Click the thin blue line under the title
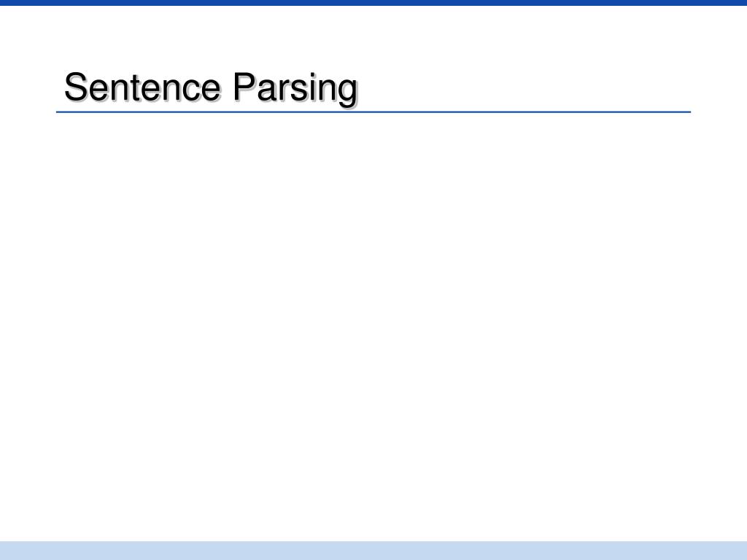 coord(373,112)
